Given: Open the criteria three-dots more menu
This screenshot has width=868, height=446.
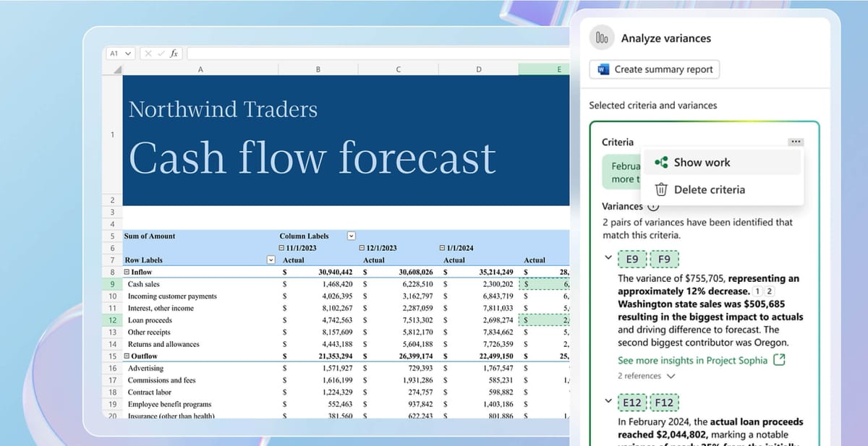Looking at the screenshot, I should [796, 142].
